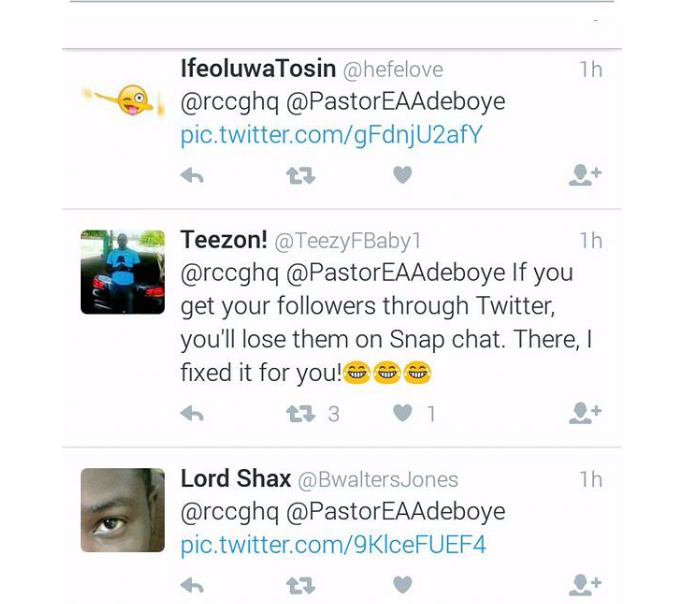View Lord Shax's eye avatar

click(x=122, y=510)
